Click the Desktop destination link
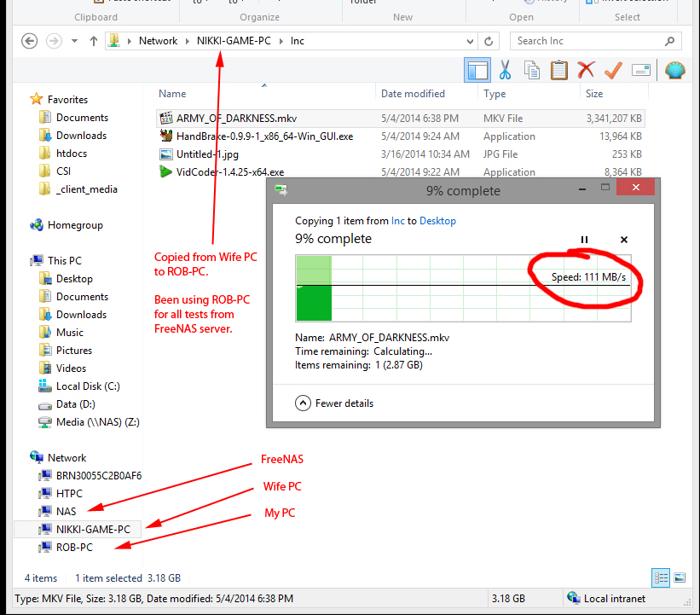 [437, 221]
